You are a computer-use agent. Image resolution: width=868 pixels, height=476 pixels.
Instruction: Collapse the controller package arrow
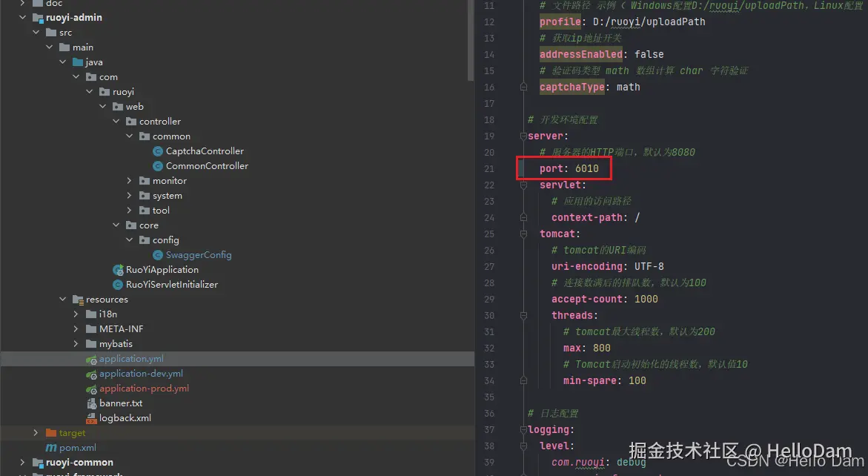116,121
